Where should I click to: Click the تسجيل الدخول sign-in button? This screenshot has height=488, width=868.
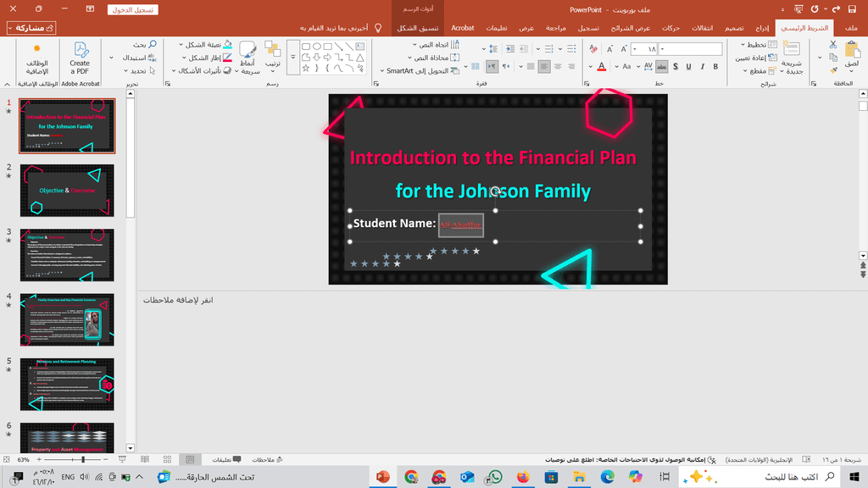pos(133,9)
